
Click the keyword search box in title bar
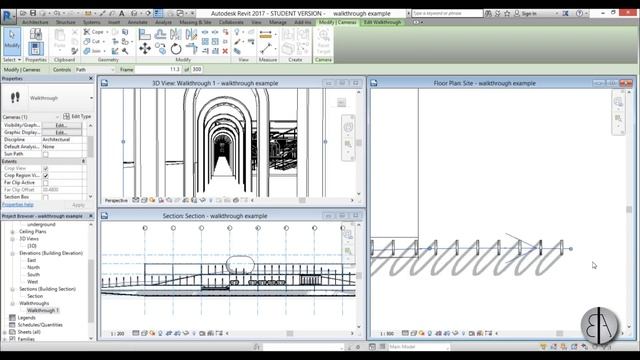(447, 13)
